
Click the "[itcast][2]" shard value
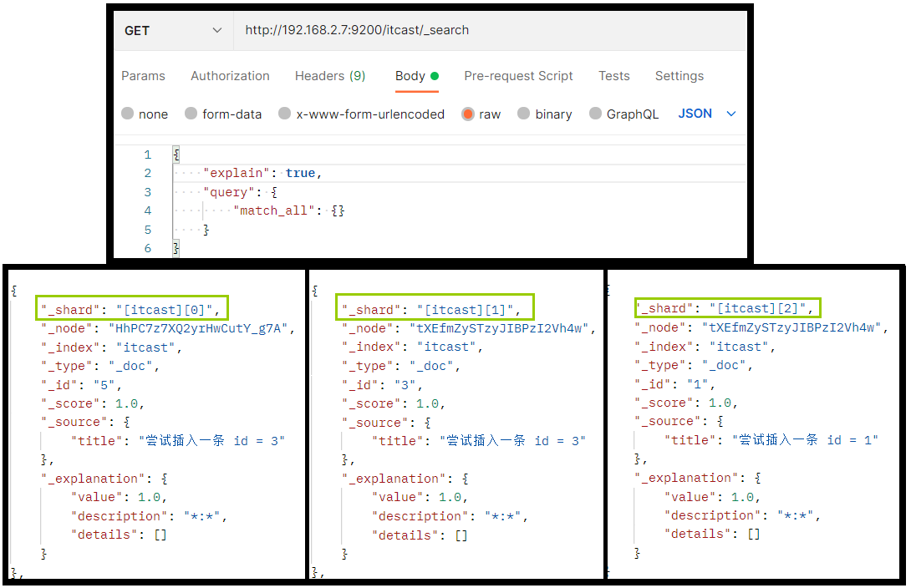click(x=757, y=308)
